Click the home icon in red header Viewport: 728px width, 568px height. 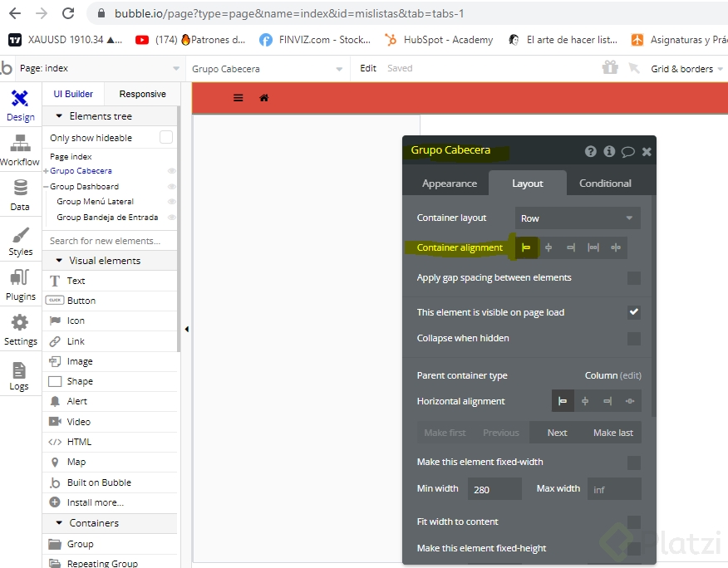[x=263, y=97]
